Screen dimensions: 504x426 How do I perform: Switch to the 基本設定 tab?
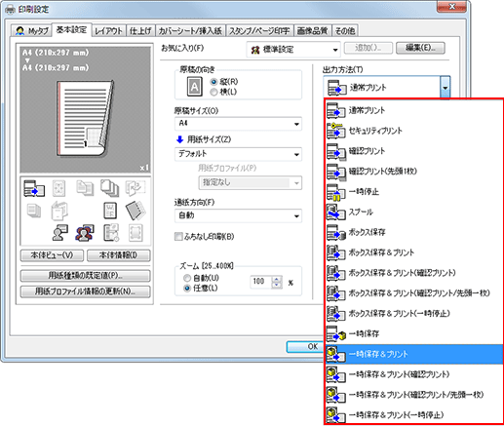point(71,29)
